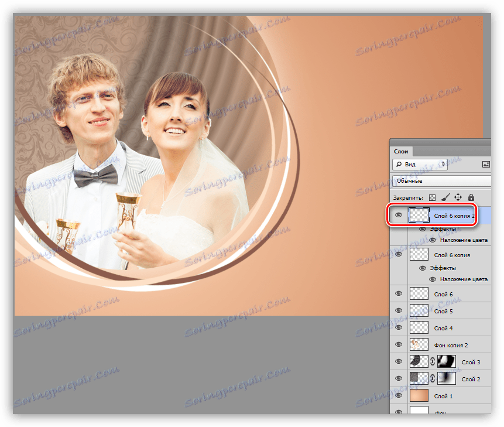Click Фон копия 2 couple thumbnail

pyautogui.click(x=419, y=344)
